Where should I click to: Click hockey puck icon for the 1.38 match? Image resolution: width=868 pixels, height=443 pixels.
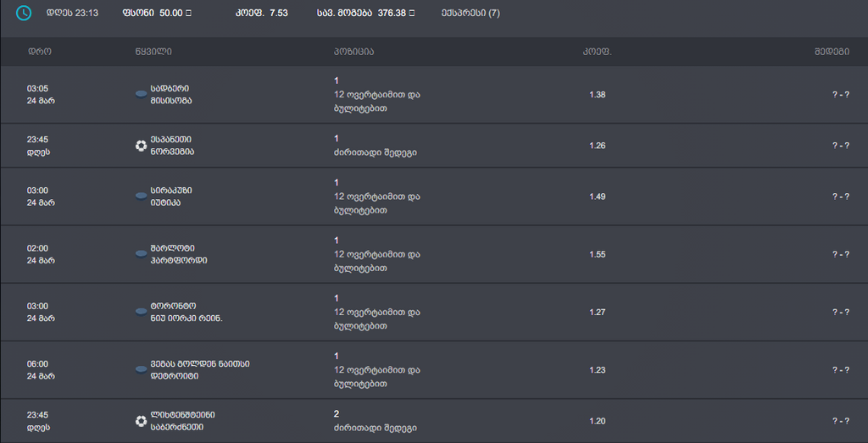point(141,95)
